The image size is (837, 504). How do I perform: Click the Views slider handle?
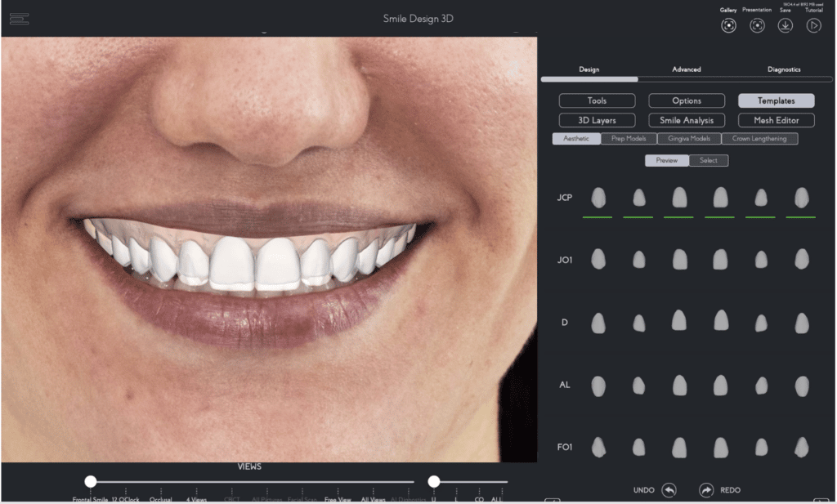click(x=91, y=482)
